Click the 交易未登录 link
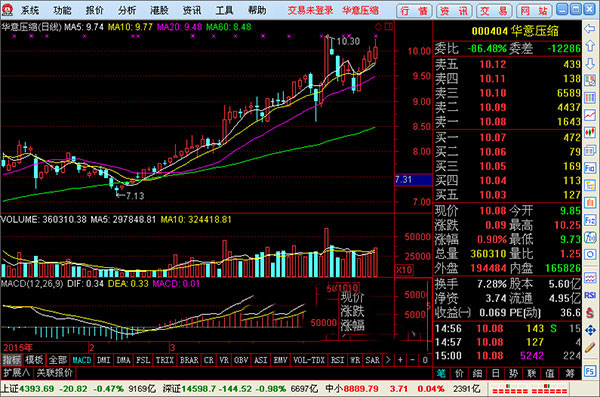Screen dimensions: 600x397 [310, 10]
